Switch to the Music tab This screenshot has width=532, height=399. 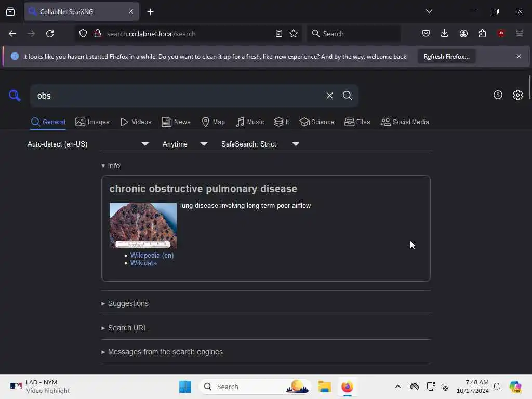(250, 122)
